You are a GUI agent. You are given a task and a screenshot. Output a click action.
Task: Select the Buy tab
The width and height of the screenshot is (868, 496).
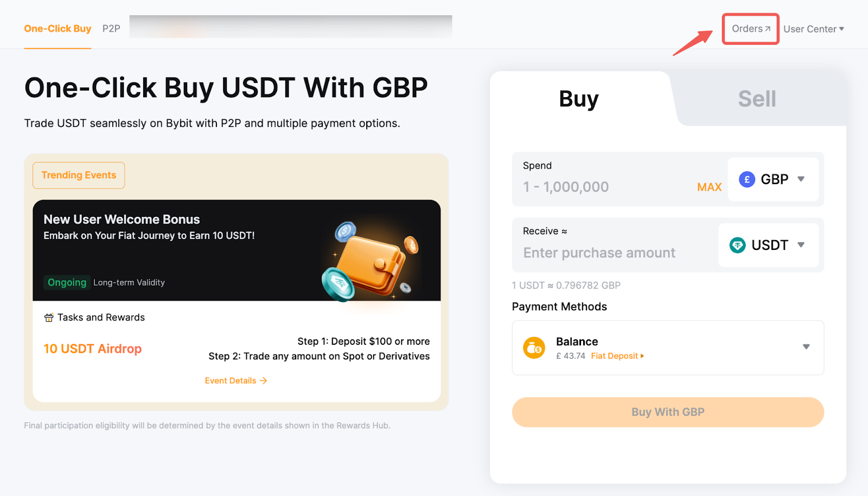coord(578,99)
